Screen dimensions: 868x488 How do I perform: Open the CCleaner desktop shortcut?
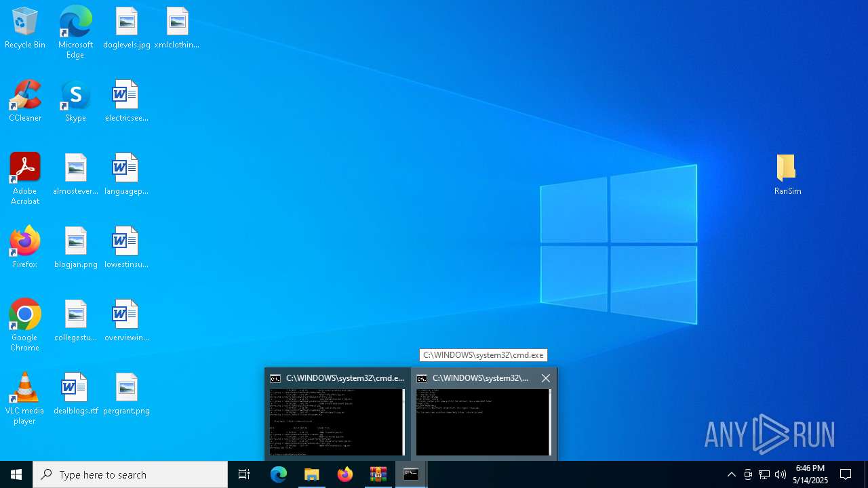pyautogui.click(x=25, y=102)
